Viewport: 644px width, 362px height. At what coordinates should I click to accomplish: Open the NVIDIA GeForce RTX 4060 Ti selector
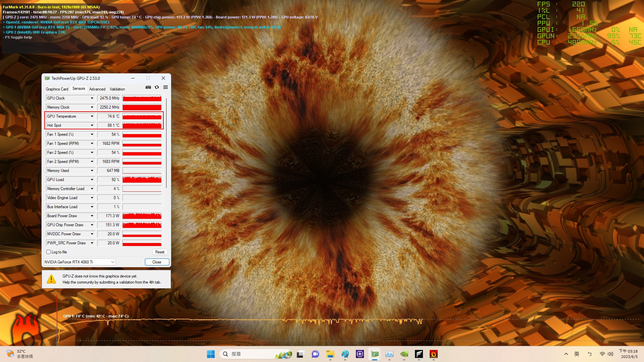click(x=79, y=262)
